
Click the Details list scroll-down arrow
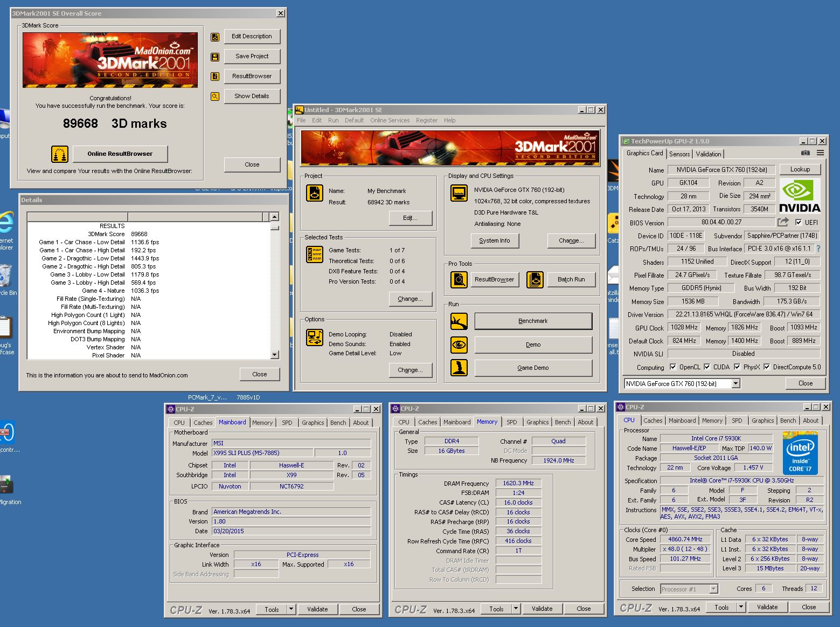pos(275,355)
